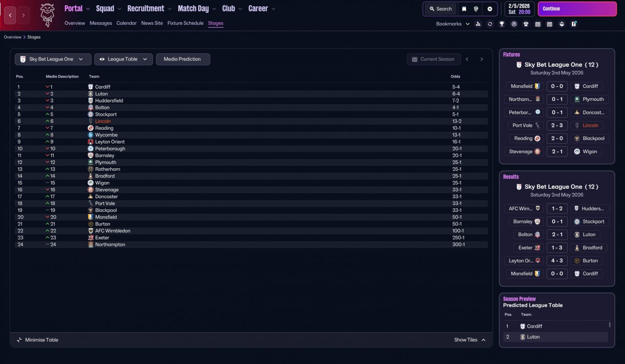Image resolution: width=625 pixels, height=364 pixels.
Task: Open the Fixture Schedule tab
Action: [185, 23]
